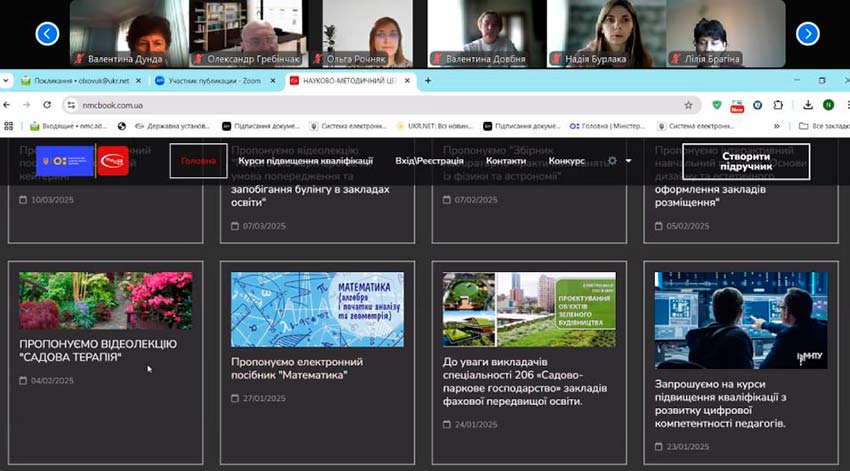Open the garden therapy flower image
Image resolution: width=850 pixels, height=471 pixels.
(106, 301)
